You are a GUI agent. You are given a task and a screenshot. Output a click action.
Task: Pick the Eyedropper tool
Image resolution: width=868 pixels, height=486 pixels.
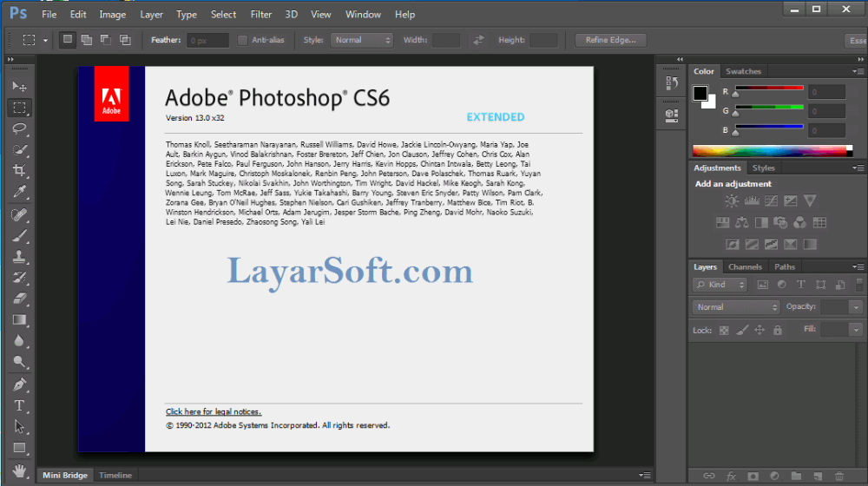19,192
